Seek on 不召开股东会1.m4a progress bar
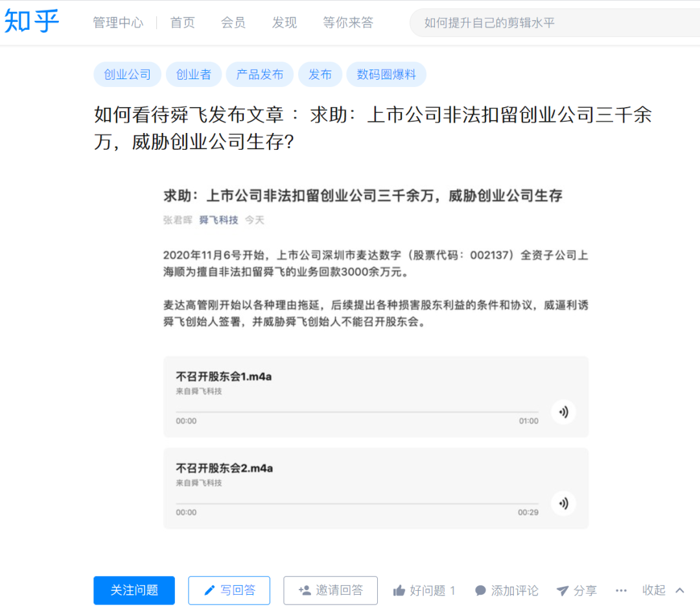This screenshot has width=700, height=611. (356, 412)
